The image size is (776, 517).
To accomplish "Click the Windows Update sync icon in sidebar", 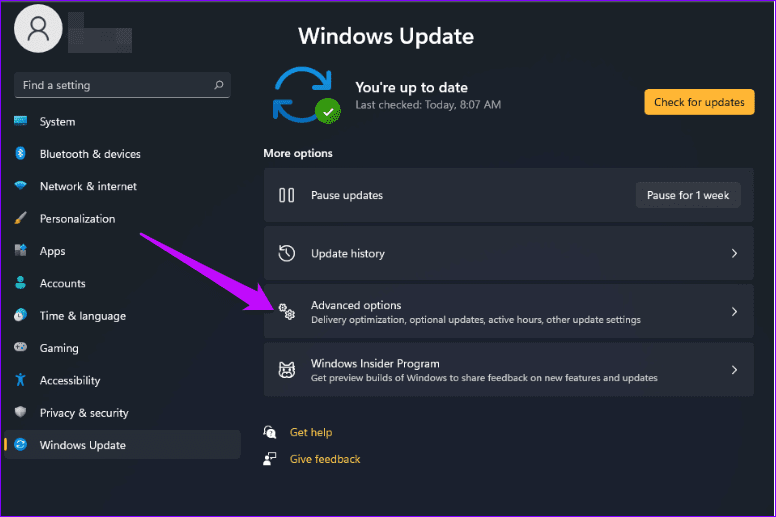I will pyautogui.click(x=20, y=444).
